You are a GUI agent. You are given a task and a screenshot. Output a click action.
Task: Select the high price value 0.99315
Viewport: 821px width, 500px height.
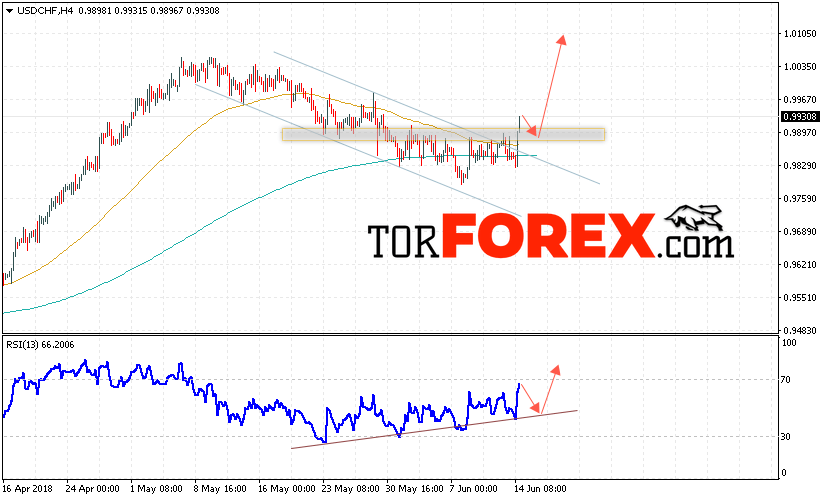(x=131, y=10)
